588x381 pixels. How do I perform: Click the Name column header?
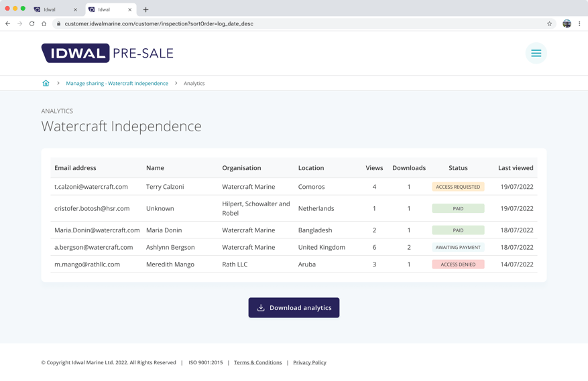[x=156, y=168]
